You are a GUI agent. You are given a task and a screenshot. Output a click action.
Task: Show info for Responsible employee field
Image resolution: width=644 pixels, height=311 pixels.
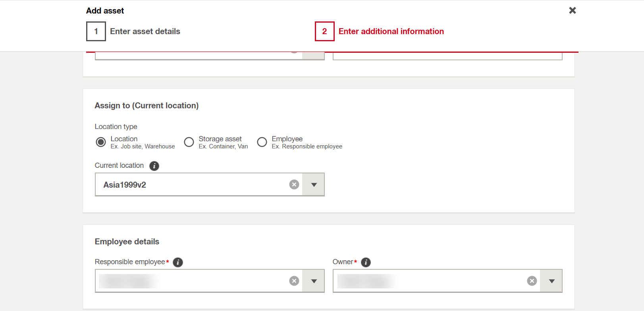click(178, 262)
